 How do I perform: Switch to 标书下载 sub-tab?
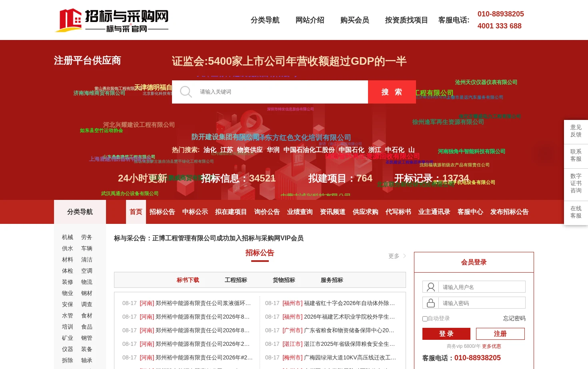(x=188, y=280)
